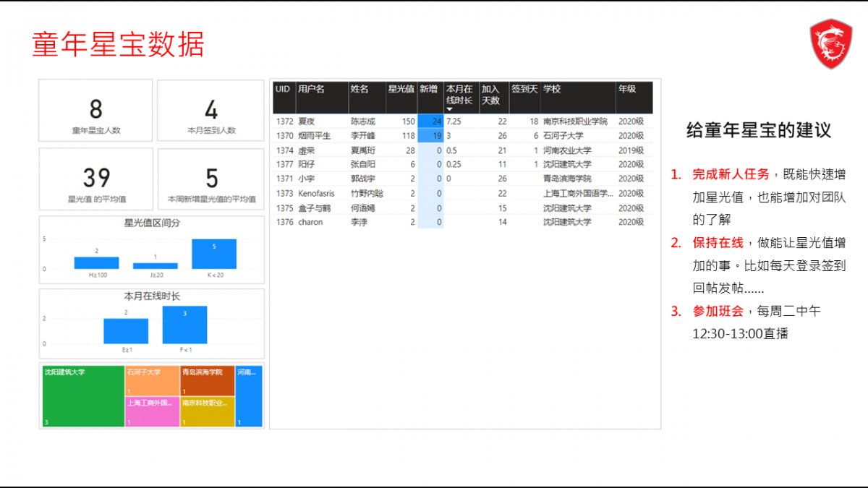Click the 星光值 cell showing 150
This screenshot has height=488, width=868.
408,121
